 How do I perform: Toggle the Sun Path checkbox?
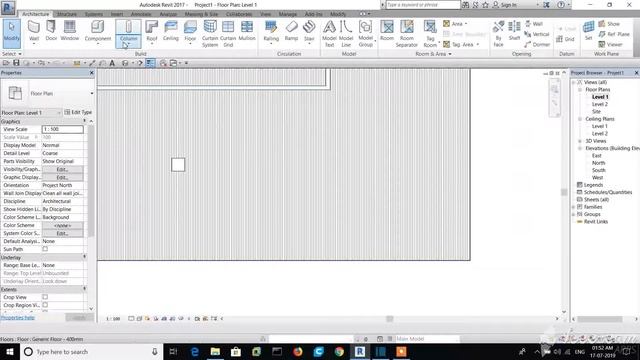[x=45, y=249]
